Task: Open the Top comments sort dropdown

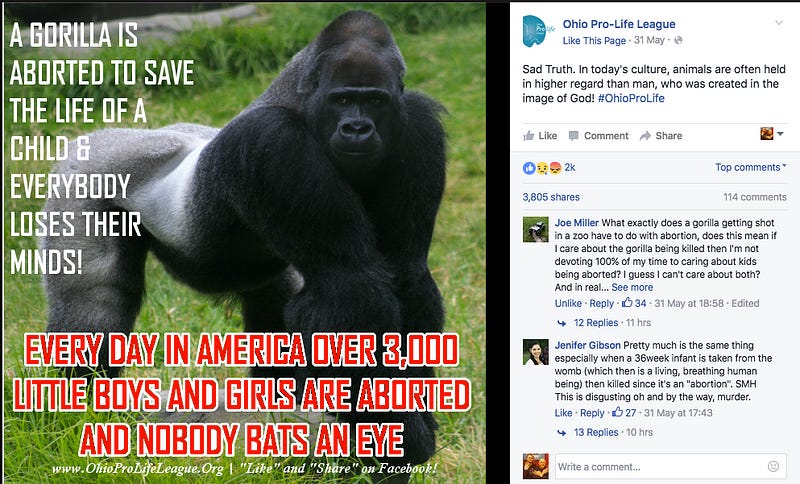Action: (x=750, y=167)
